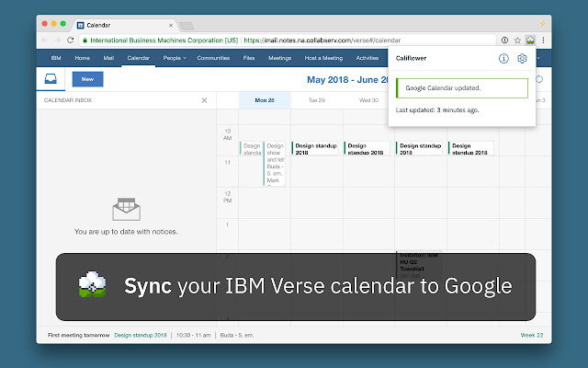Select the Wed 30 day header
588x368 pixels.
click(x=368, y=100)
